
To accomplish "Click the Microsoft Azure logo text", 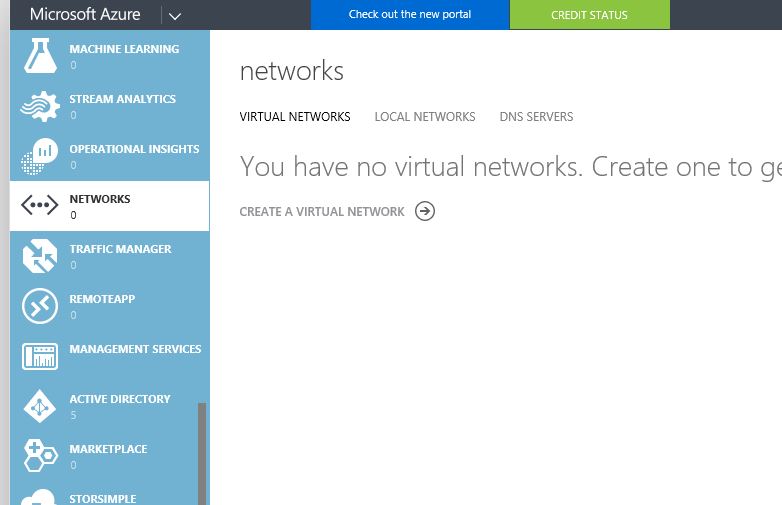I will [85, 14].
